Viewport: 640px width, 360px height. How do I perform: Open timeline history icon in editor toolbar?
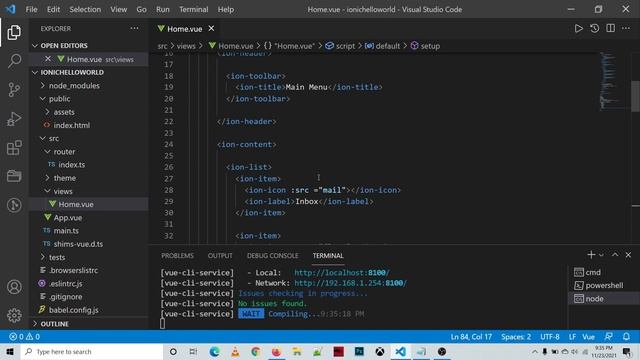(595, 29)
